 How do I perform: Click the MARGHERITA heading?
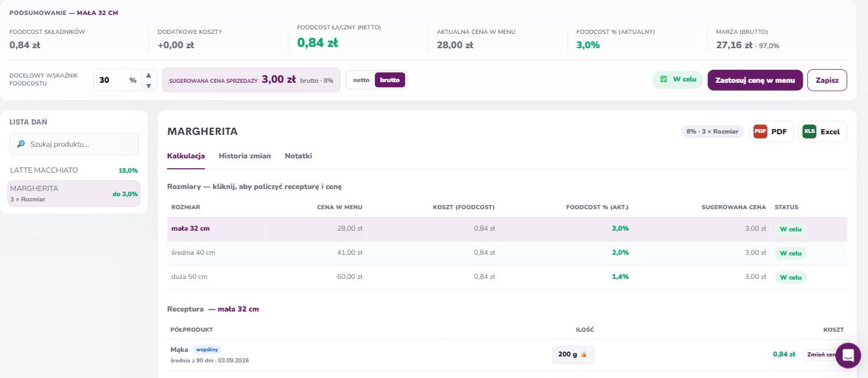point(202,132)
